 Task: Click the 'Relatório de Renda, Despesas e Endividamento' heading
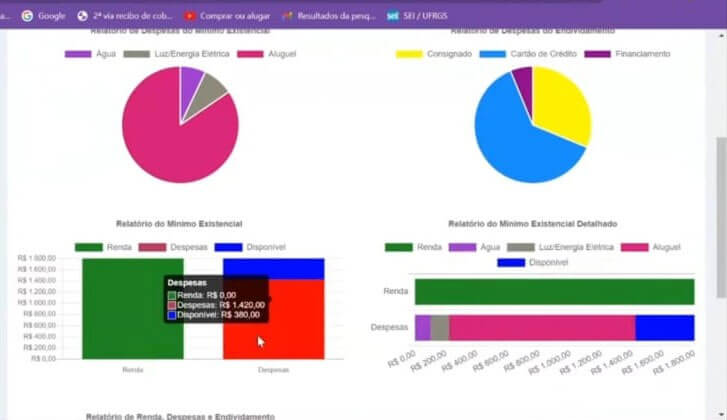[180, 416]
